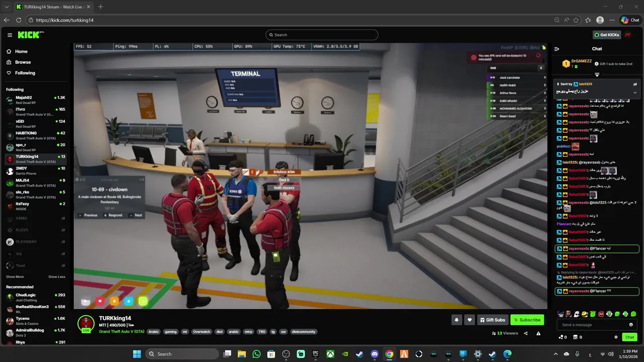Click the 13 Viewers count
Screen dimensions: 644x362
(505, 333)
